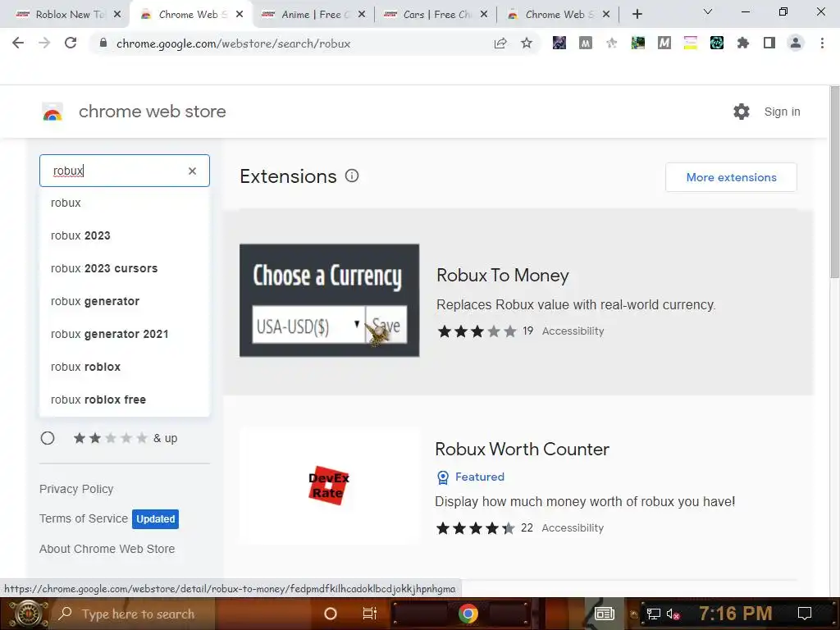Click the Windows taskbar search box

pyautogui.click(x=134, y=614)
